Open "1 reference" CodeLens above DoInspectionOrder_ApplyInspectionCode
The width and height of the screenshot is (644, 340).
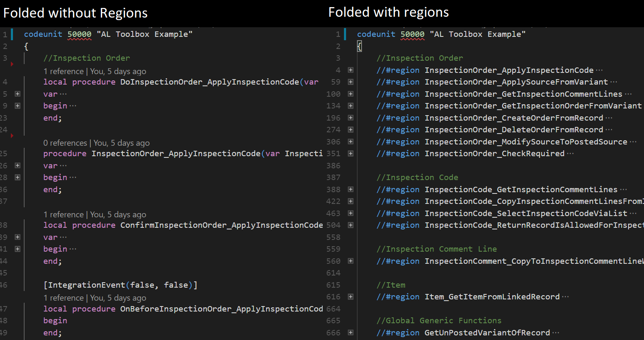point(63,72)
